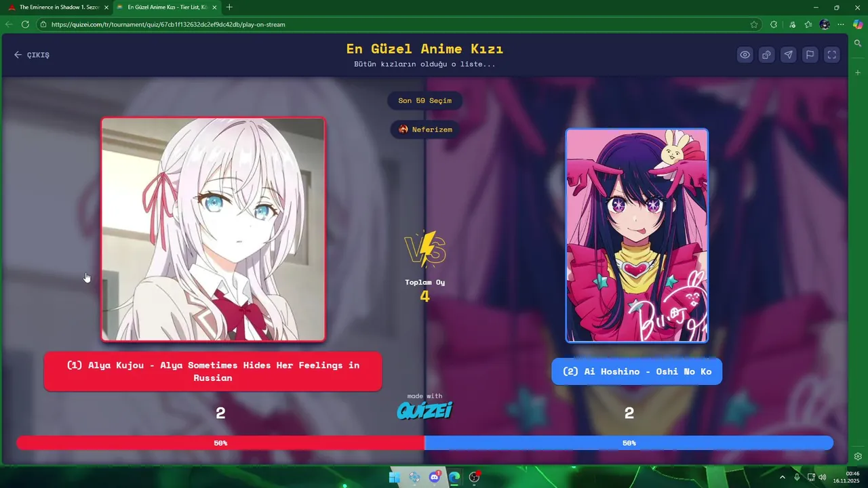Expand the system tray hidden icons chevron
Screen dimensions: 868x488
[x=782, y=477]
